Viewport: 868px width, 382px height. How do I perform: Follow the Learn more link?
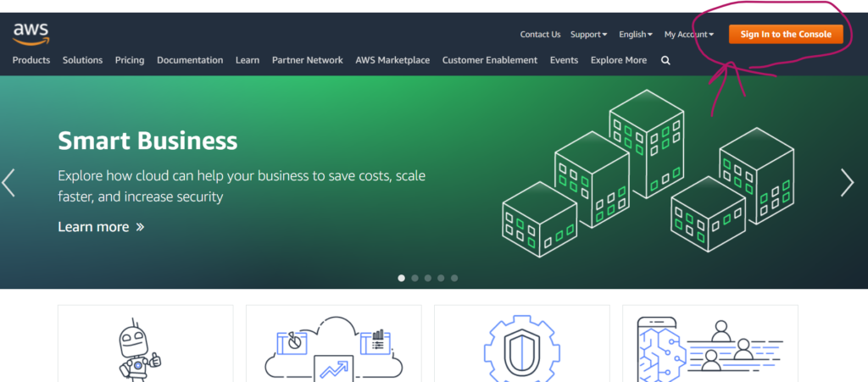(x=102, y=227)
